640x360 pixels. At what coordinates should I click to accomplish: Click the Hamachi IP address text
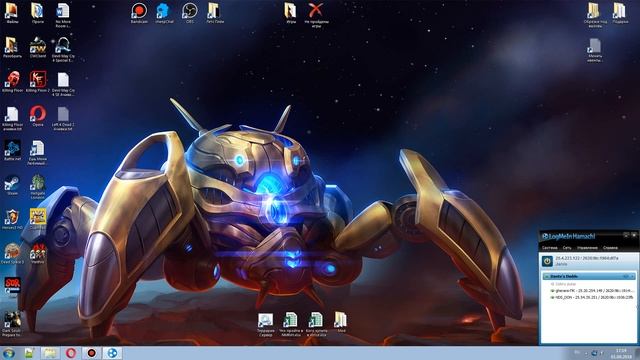(x=587, y=258)
